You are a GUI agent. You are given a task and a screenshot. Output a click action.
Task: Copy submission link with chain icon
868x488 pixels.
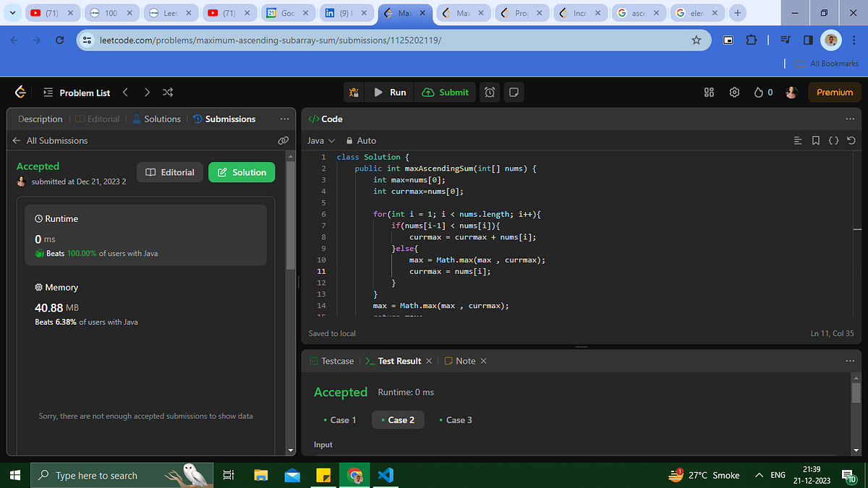point(283,140)
